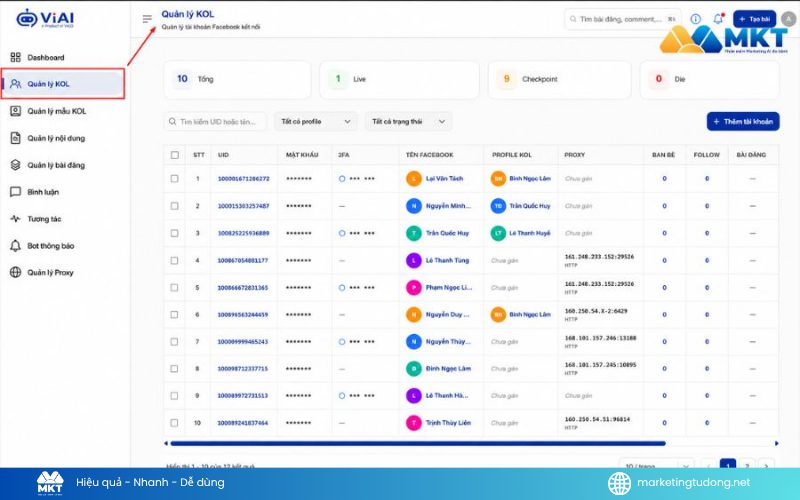The height and width of the screenshot is (500, 800).
Task: Click the Thêm tài khoản button
Action: point(743,121)
